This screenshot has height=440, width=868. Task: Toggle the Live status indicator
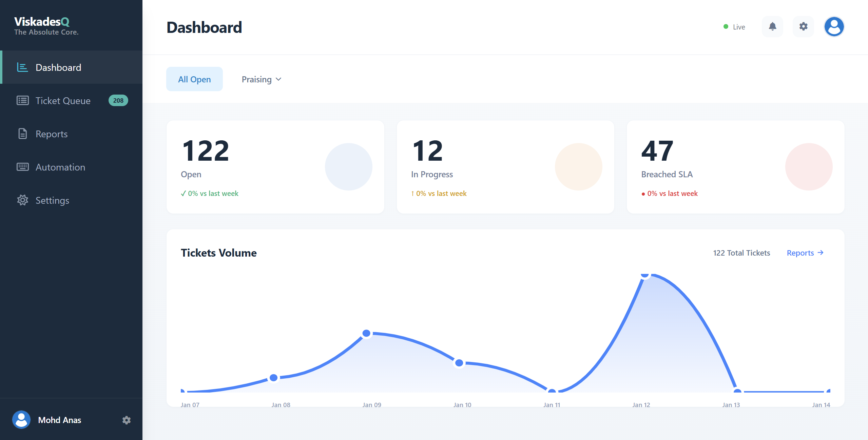coord(734,27)
